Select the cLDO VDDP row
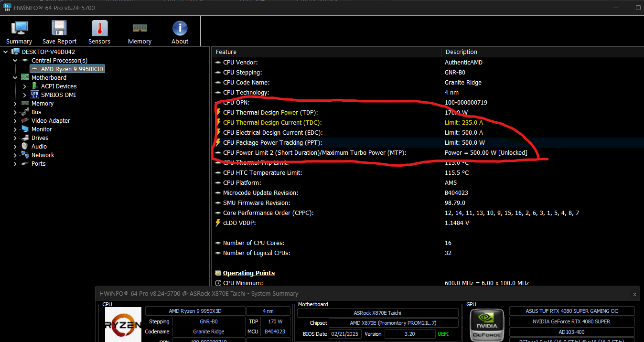Image resolution: width=644 pixels, height=342 pixels. click(x=428, y=223)
